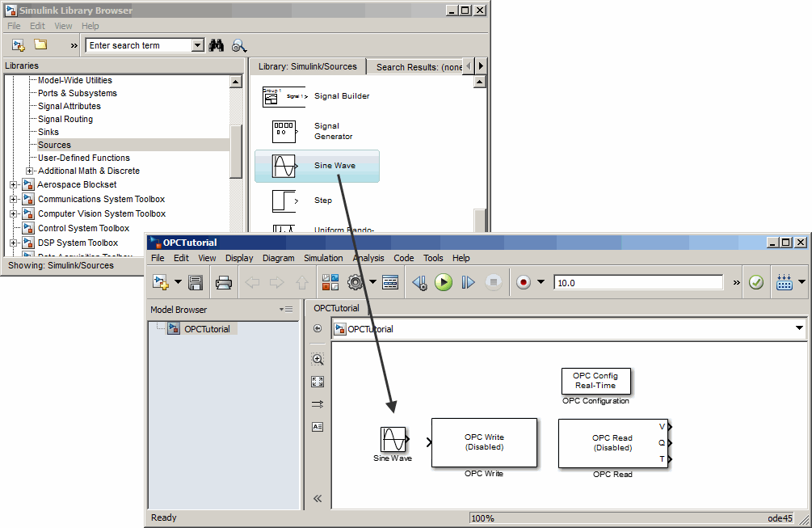Save the OPCTutorial model
Screen dimensions: 812x528
tap(196, 283)
